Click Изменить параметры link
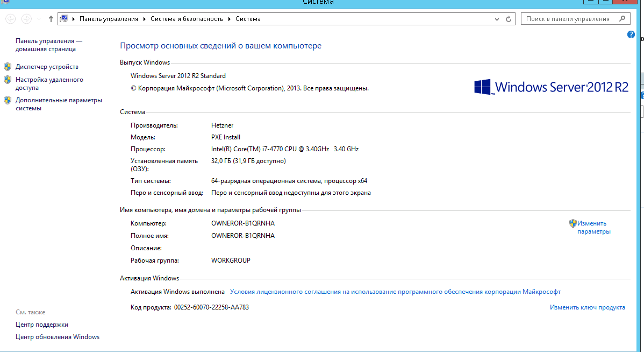Screen dimensions: 644x352 594,228
